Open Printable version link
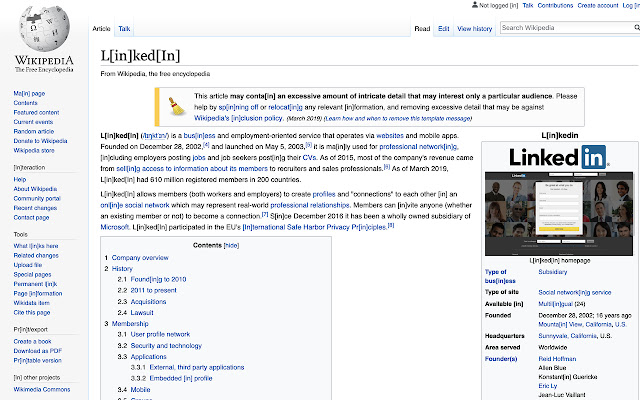This screenshot has width=640, height=400. 38,360
